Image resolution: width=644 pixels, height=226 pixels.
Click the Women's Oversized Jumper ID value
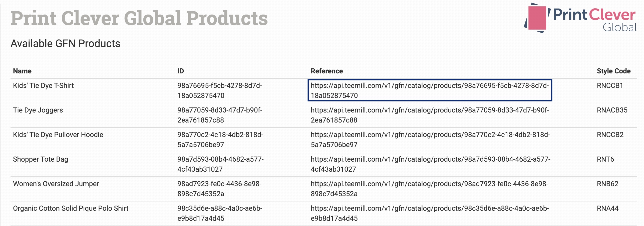(x=219, y=189)
